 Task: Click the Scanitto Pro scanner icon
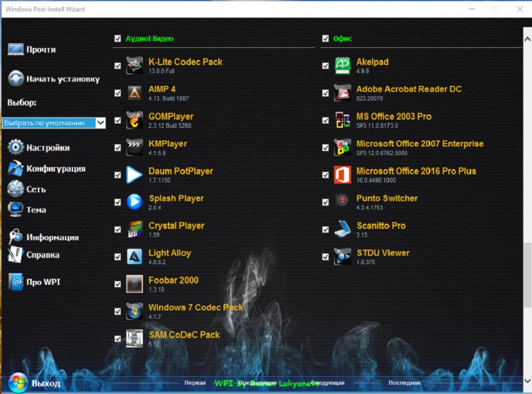tap(342, 229)
